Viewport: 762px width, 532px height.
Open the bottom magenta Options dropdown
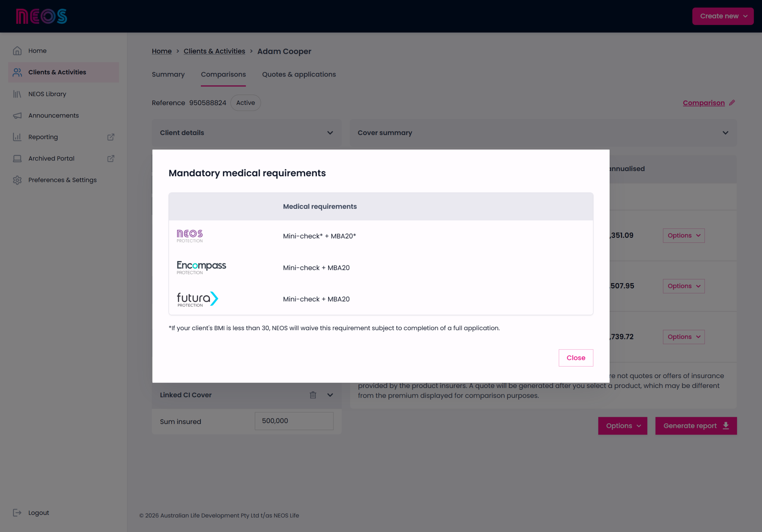[x=623, y=426]
